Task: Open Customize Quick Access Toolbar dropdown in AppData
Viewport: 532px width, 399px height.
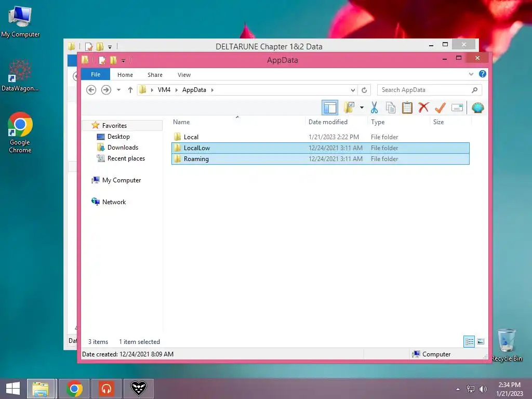Action: coord(123,61)
